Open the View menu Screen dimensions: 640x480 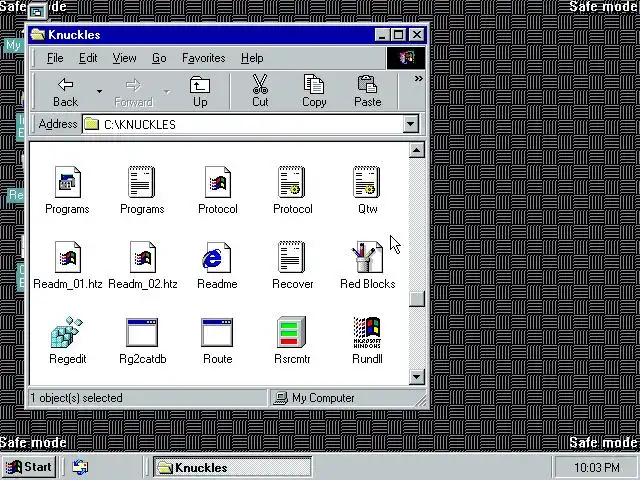point(124,58)
